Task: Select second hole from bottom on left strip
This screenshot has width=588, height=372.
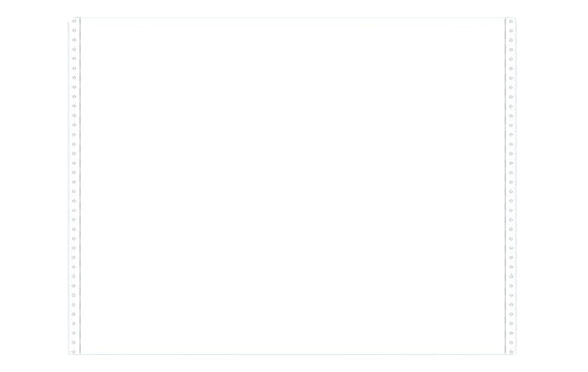Action: click(x=73, y=342)
